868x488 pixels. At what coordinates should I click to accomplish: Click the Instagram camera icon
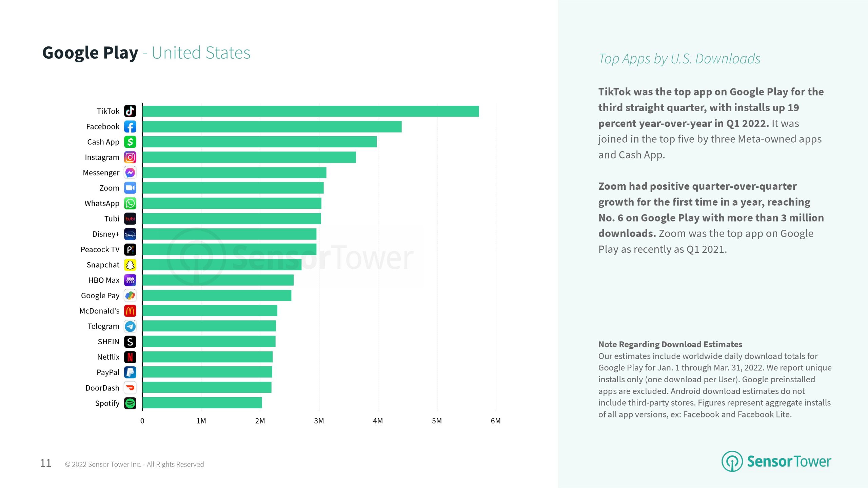tap(130, 157)
